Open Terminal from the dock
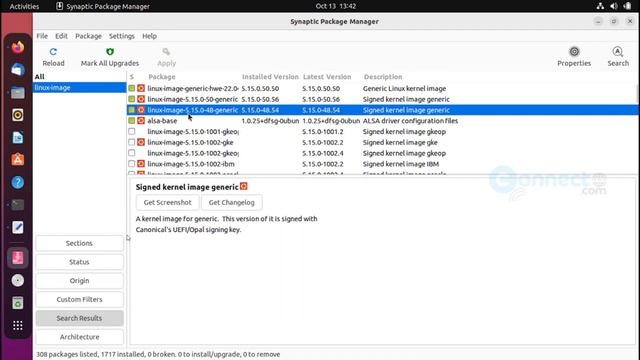The width and height of the screenshot is (640, 360). pos(18,205)
